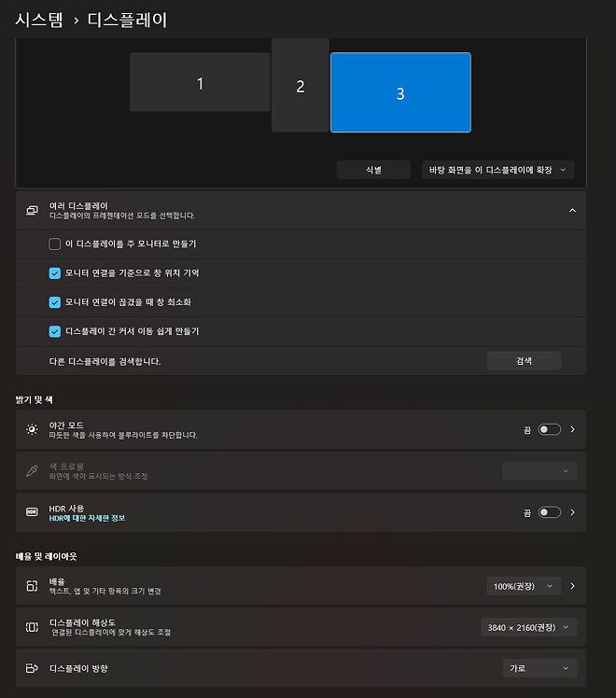Click the display orientation icon

coord(32,668)
